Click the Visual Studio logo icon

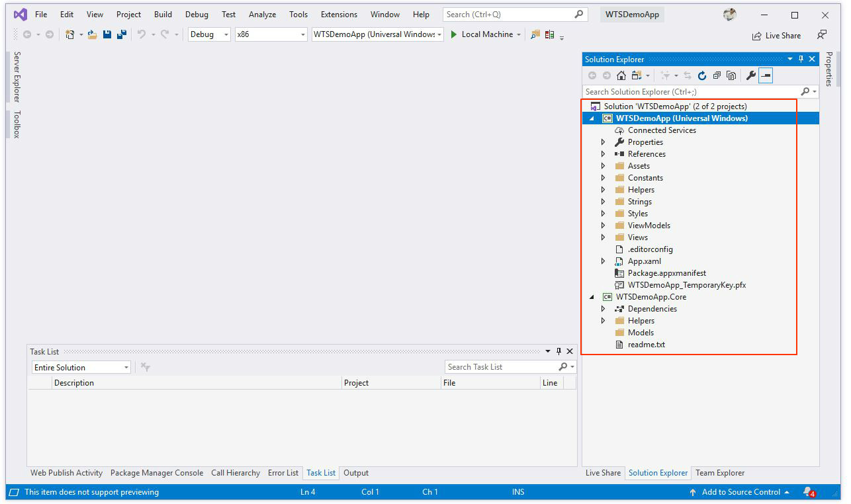(20, 14)
